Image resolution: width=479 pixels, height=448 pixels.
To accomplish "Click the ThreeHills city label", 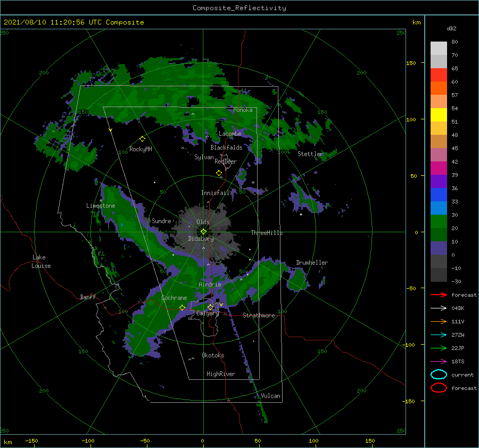I will [267, 233].
